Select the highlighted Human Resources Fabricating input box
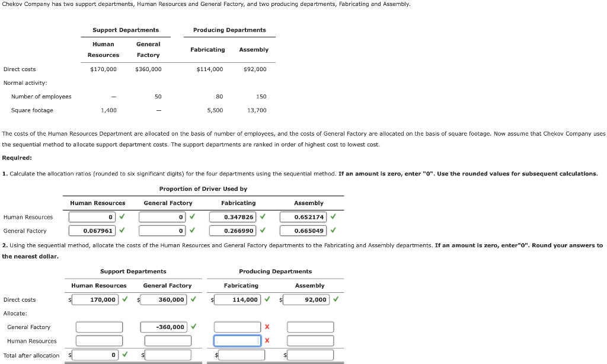This screenshot has width=607, height=364. (x=237, y=340)
